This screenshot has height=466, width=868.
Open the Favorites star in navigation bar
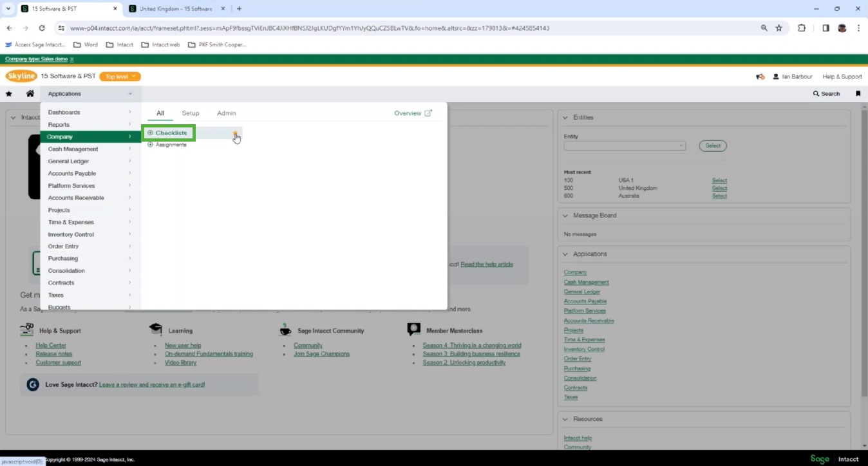pos(9,94)
